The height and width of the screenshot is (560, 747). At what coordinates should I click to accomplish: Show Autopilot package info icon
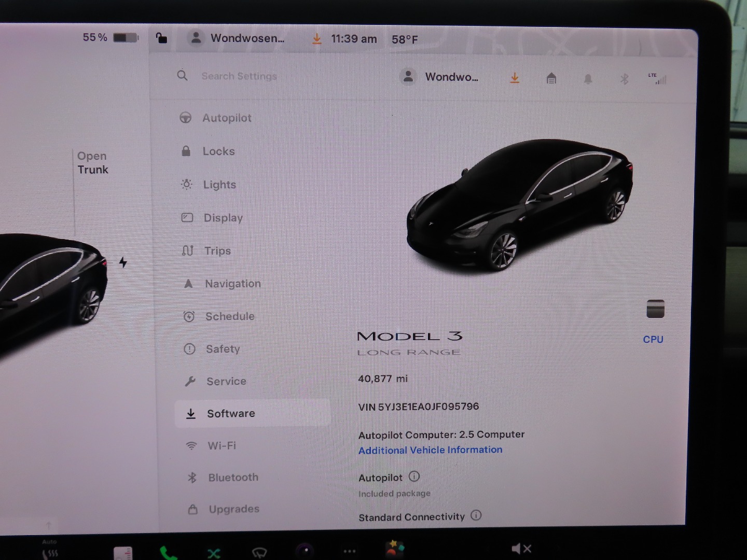(x=414, y=477)
